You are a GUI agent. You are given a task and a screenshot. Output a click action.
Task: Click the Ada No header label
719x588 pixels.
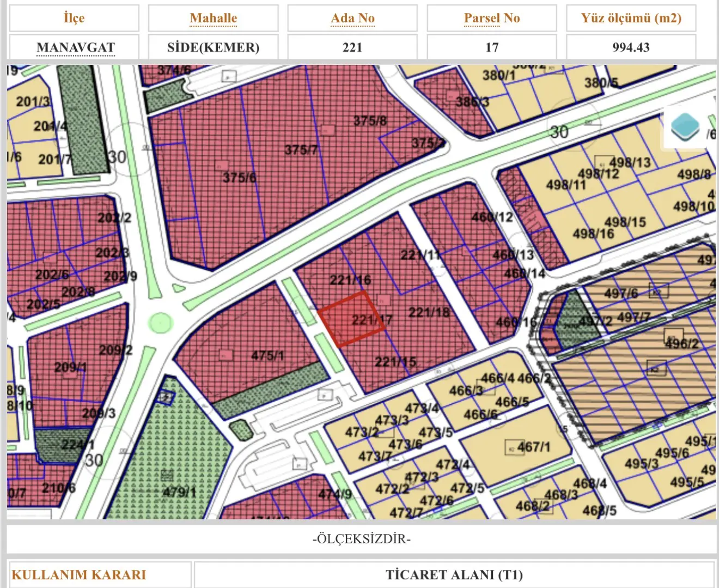pos(353,18)
